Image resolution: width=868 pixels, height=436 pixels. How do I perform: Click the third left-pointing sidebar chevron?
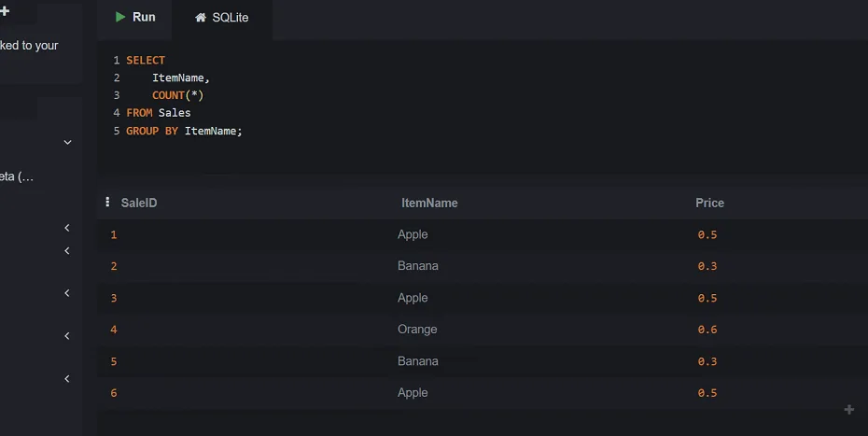(67, 293)
